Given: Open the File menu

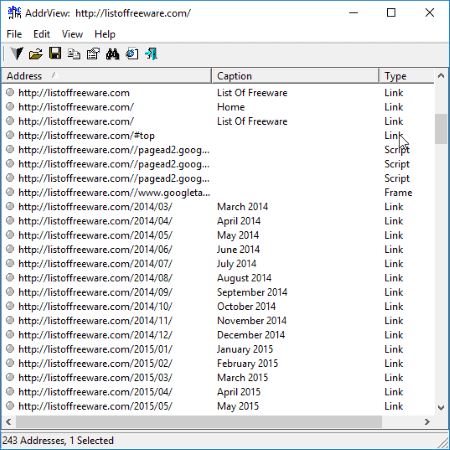Looking at the screenshot, I should [14, 34].
